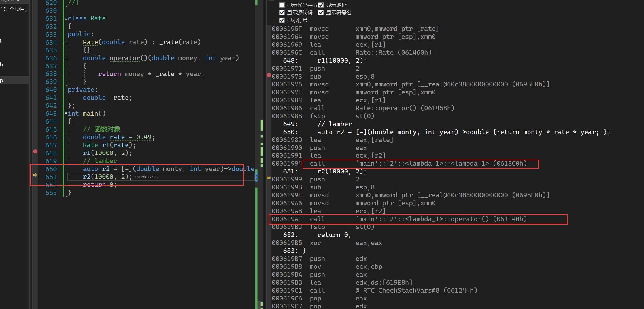This screenshot has width=644, height=309.
Task: Click 'return money * _rate * year;' line
Action: pyautogui.click(x=151, y=74)
